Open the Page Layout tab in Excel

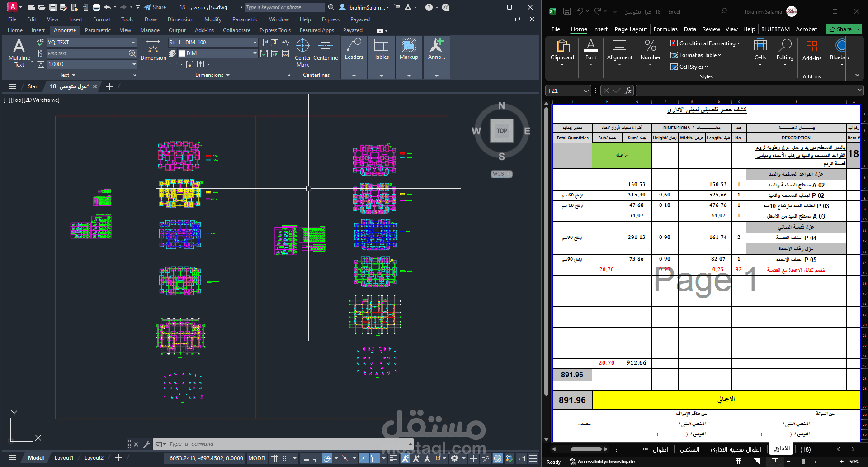coord(631,29)
